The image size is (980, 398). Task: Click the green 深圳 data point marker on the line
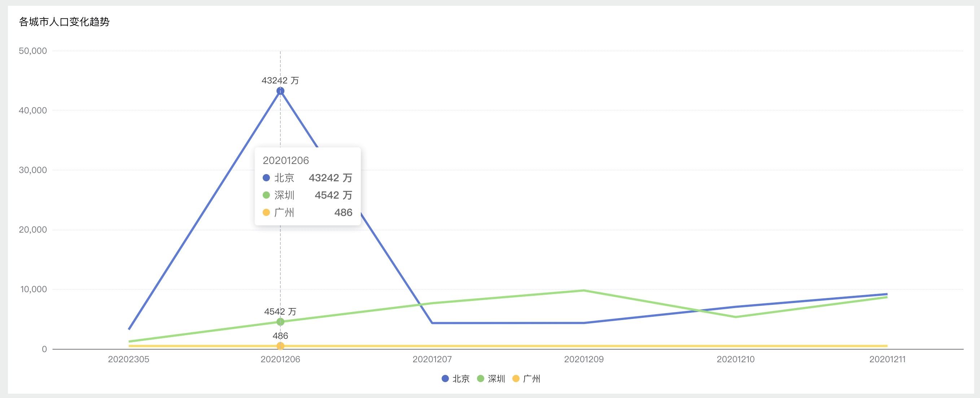click(x=280, y=322)
